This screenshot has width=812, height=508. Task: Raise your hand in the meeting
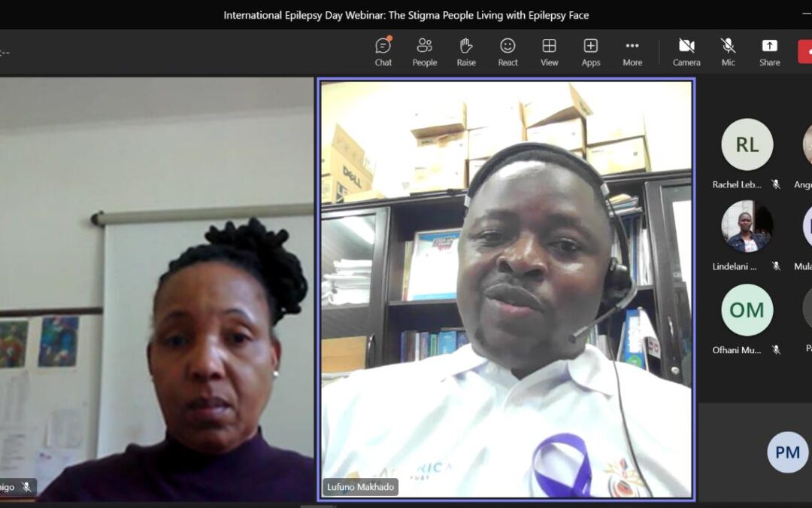[466, 53]
